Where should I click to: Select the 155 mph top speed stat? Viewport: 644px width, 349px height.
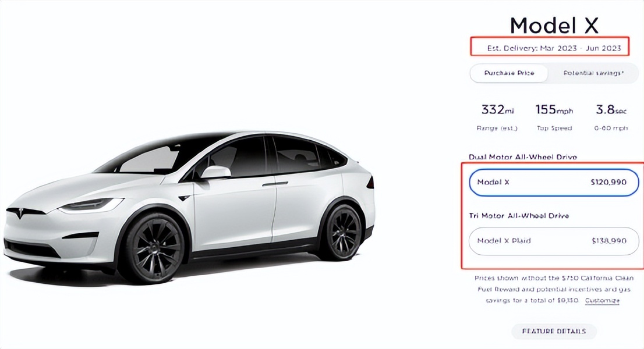(553, 116)
